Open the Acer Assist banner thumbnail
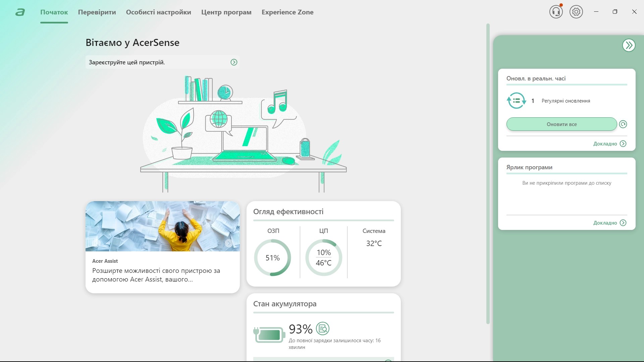The image size is (644, 362). coord(162,226)
